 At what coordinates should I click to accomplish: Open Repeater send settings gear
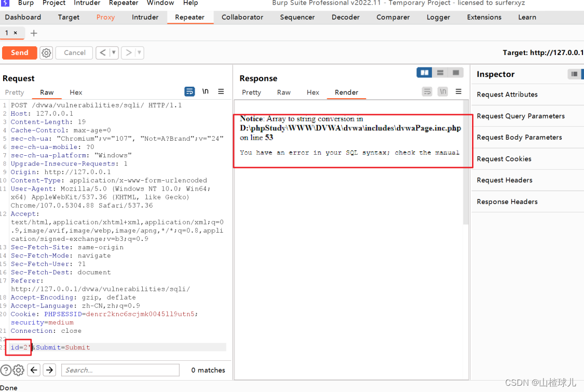[x=46, y=52]
